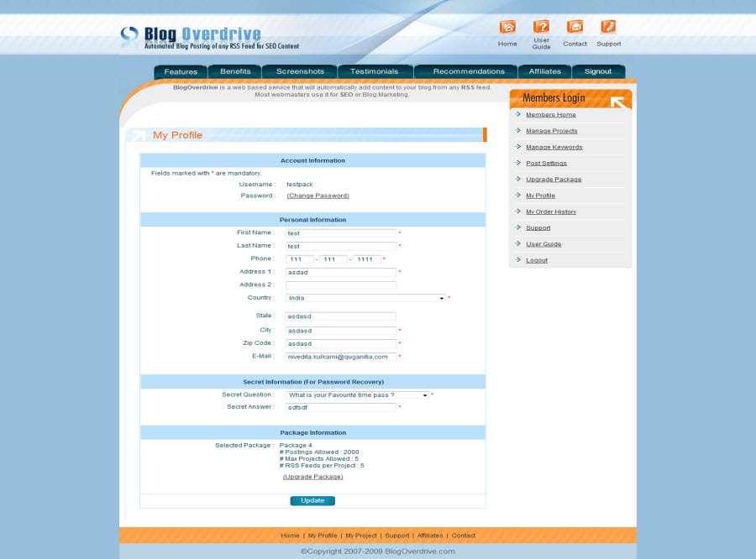Click Affiliates in the footer
Viewport: 756px width, 559px height.
coord(430,535)
